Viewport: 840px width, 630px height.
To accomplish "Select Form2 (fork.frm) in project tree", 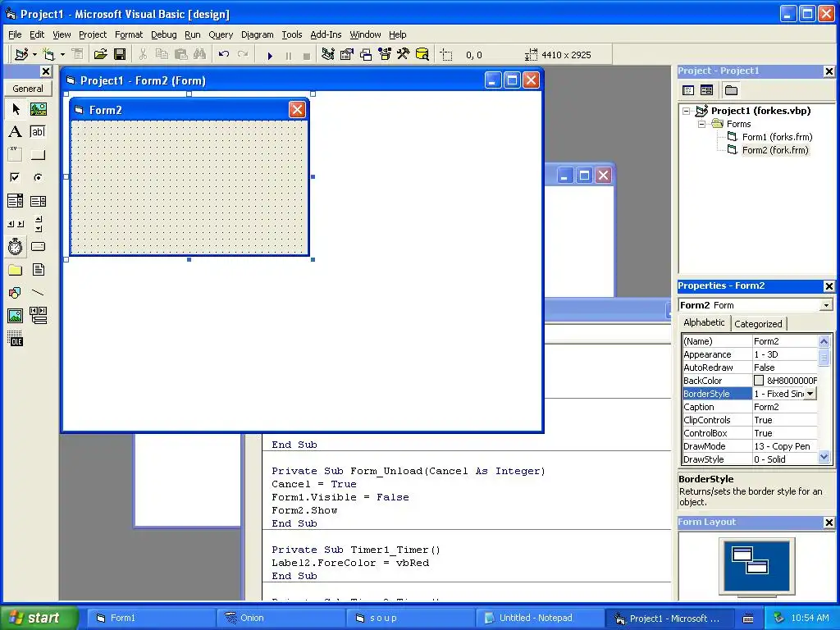I will click(x=775, y=150).
